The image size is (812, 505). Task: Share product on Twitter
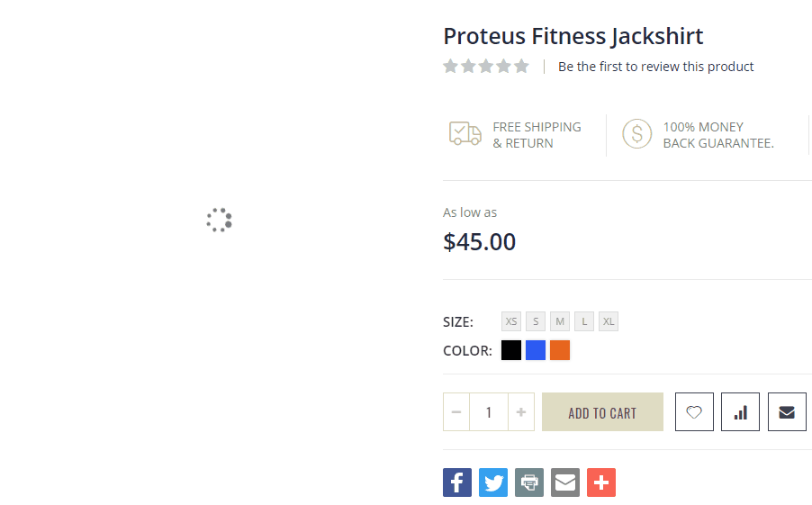pos(493,482)
